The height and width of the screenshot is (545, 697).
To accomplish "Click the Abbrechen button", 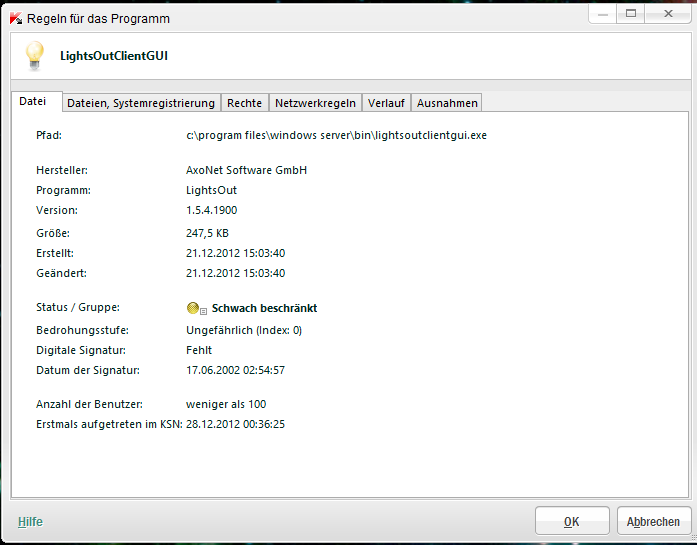I will pos(653,521).
